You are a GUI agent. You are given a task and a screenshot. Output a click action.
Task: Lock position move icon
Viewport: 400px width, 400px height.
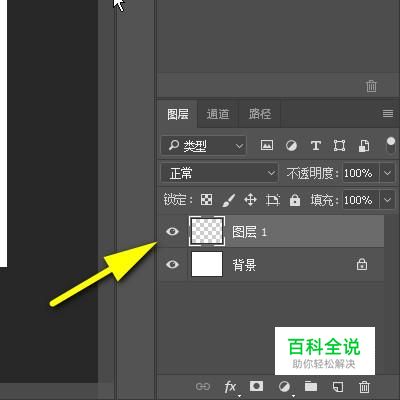point(250,200)
